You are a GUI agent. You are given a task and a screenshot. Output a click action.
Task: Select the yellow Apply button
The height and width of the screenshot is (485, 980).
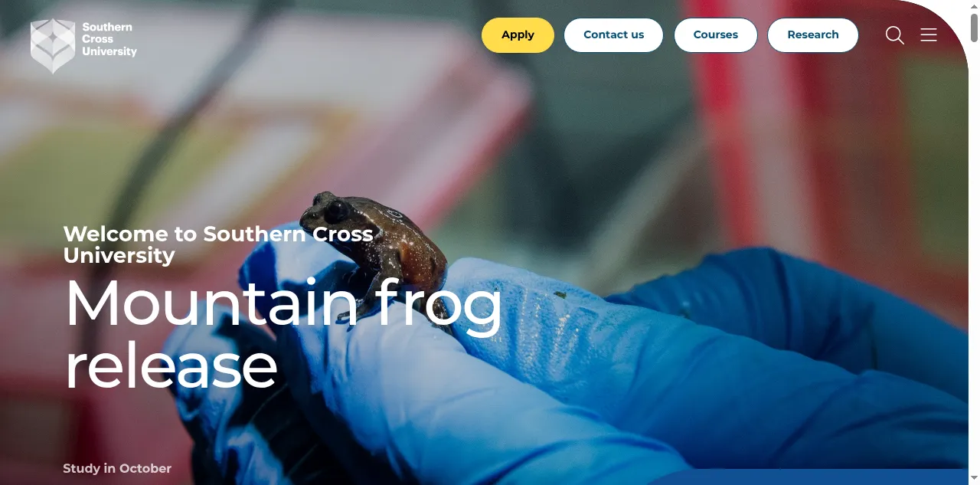click(x=518, y=35)
